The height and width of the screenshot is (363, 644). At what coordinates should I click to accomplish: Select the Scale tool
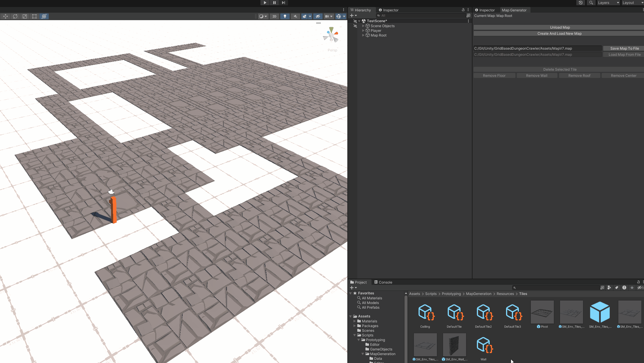coord(25,16)
